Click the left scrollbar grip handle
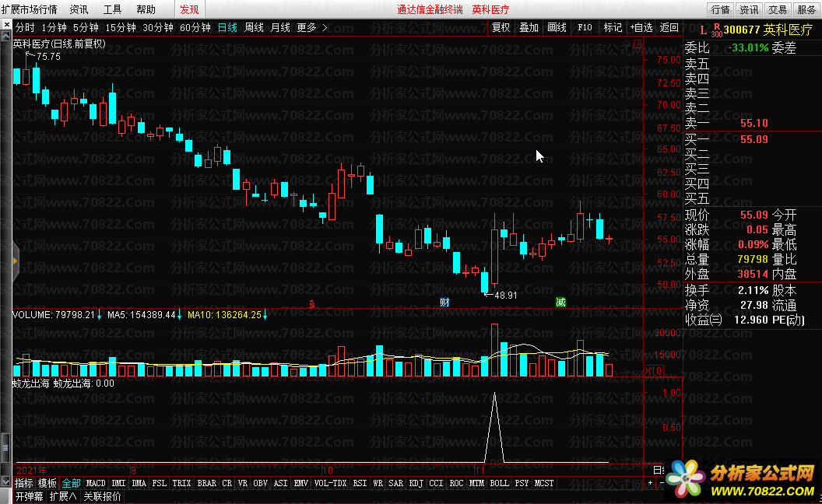 5,448
